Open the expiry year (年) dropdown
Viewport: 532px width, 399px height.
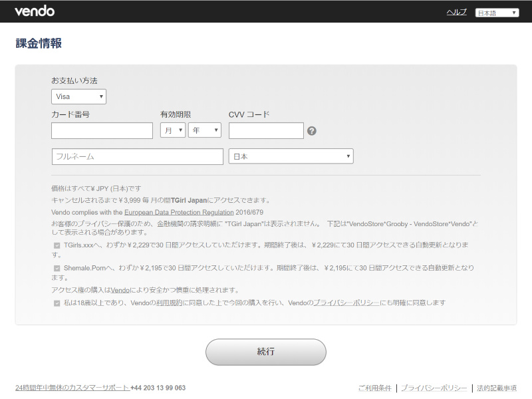click(205, 130)
